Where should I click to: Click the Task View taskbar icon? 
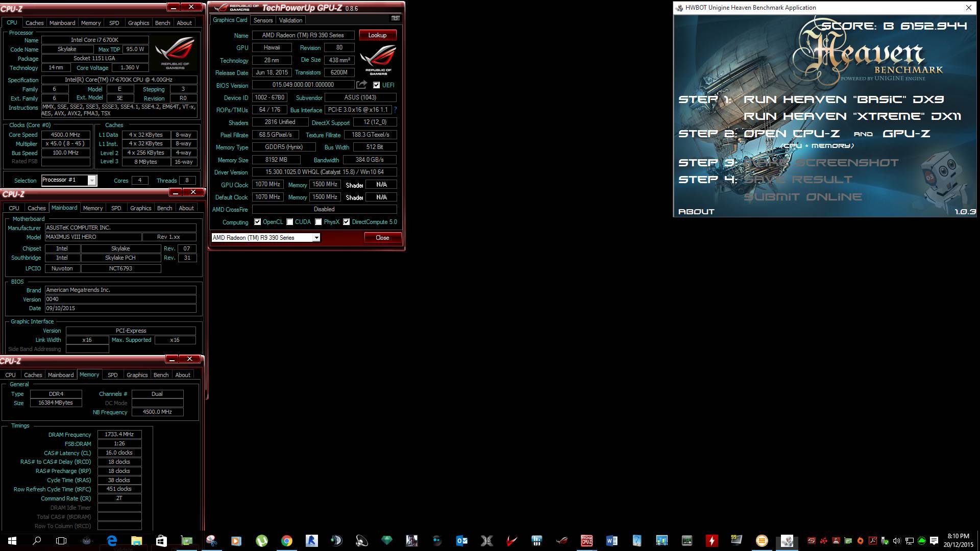tap(61, 541)
